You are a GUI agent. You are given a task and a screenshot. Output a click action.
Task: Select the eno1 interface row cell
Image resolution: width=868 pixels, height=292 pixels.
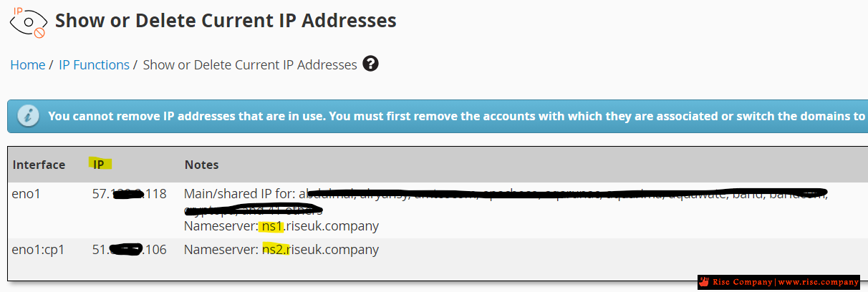(26, 194)
